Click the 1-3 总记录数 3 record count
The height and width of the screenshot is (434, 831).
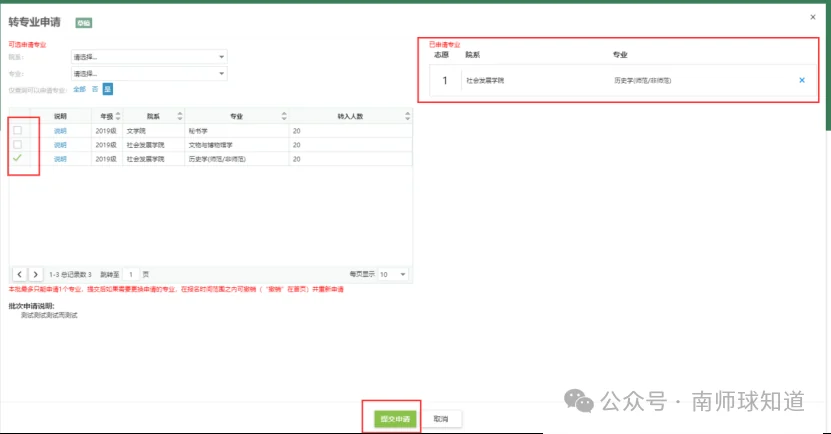point(70,274)
